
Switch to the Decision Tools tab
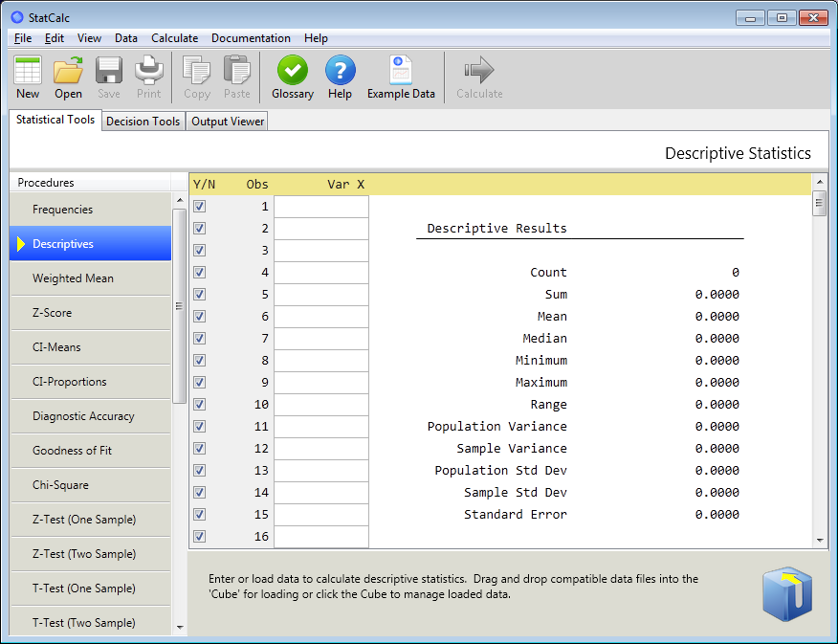tap(143, 122)
